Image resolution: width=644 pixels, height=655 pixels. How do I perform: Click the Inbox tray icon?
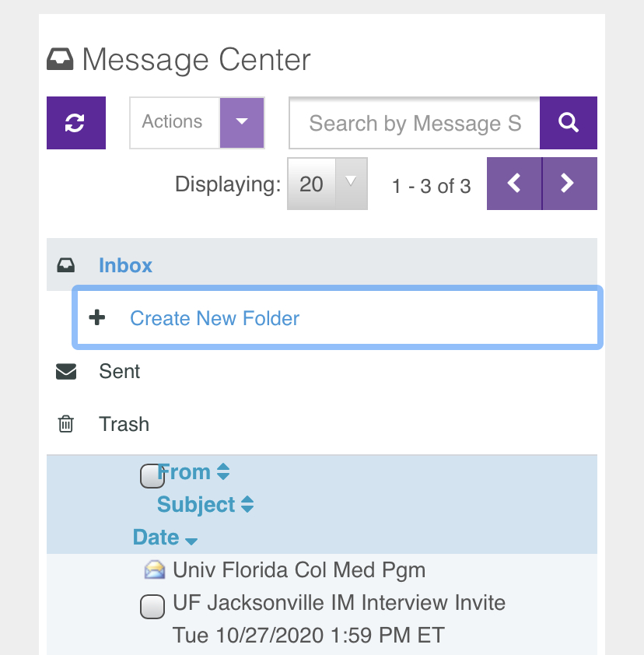(x=66, y=265)
